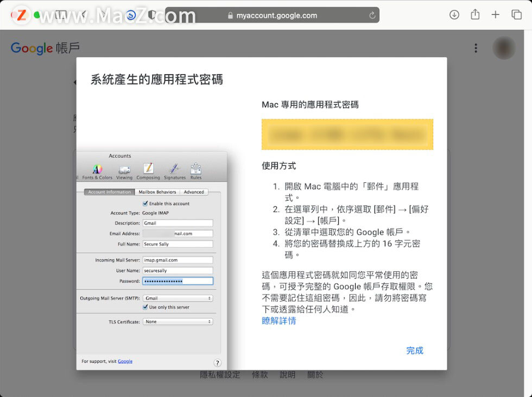Select the Fonts & Colors icon
532x397 pixels.
[x=97, y=171]
